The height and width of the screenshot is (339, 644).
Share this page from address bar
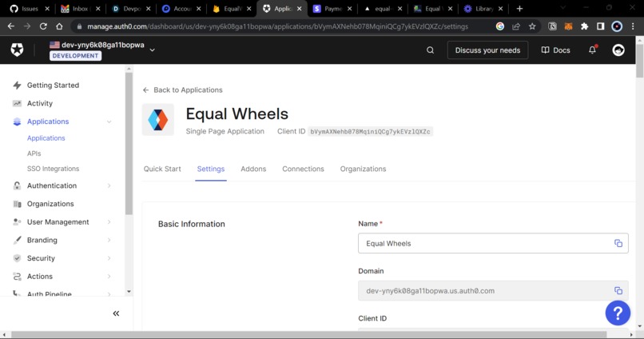tap(516, 26)
